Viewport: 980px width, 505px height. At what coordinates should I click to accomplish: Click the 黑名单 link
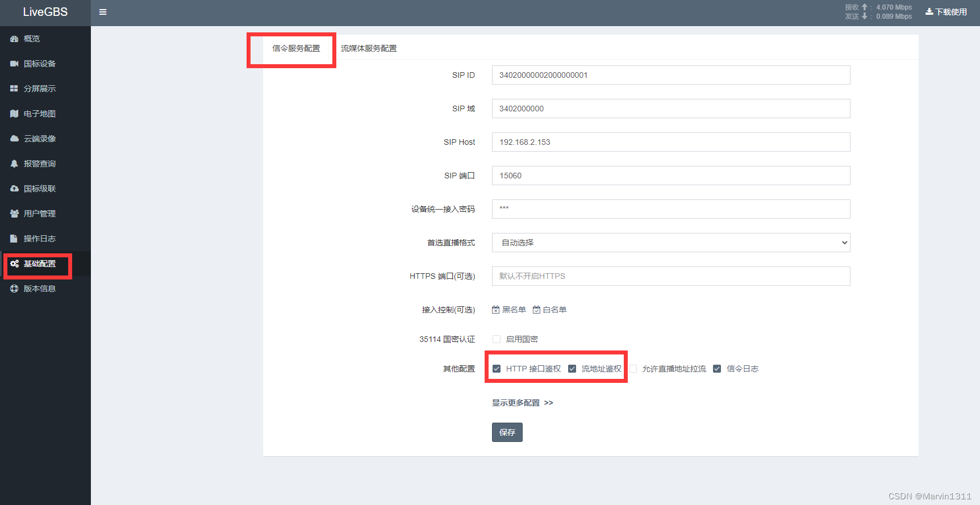pyautogui.click(x=509, y=310)
